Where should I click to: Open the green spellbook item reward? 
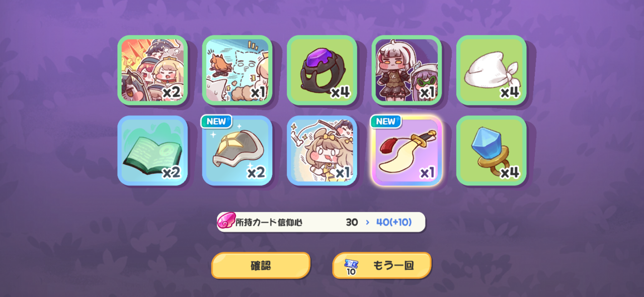point(152,151)
